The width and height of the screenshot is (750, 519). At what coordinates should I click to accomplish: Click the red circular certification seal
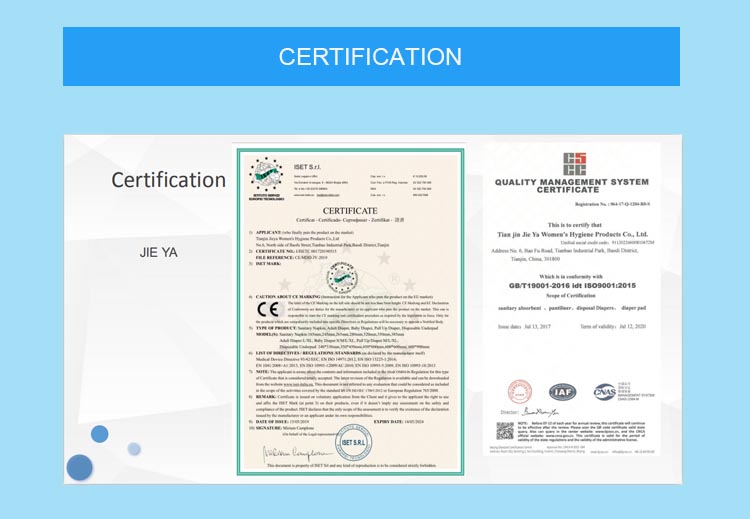pyautogui.click(x=520, y=392)
